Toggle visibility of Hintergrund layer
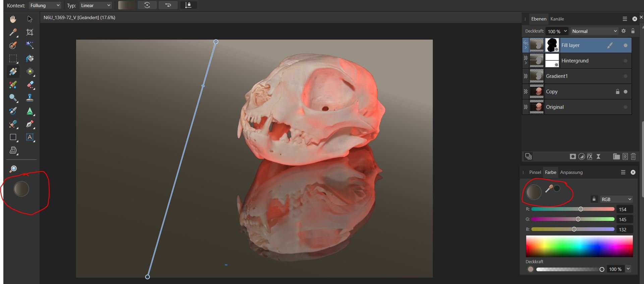This screenshot has height=284, width=644. (625, 61)
